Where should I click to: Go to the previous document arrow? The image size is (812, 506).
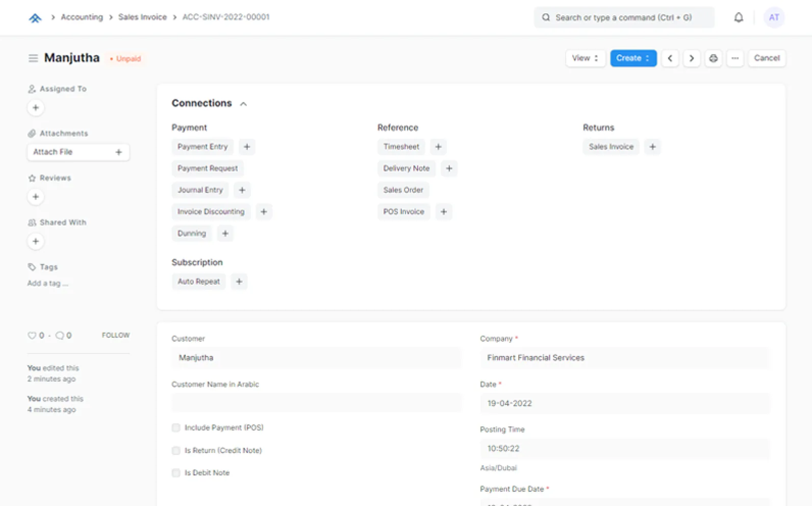click(x=670, y=58)
